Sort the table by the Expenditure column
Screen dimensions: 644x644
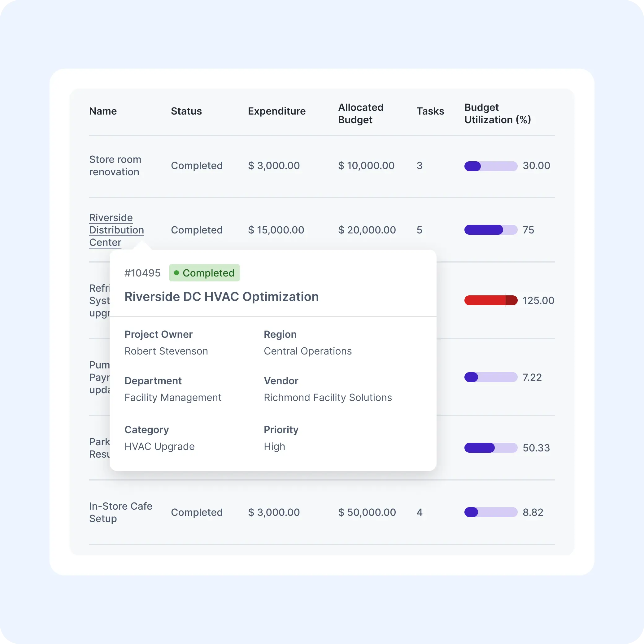click(x=276, y=111)
